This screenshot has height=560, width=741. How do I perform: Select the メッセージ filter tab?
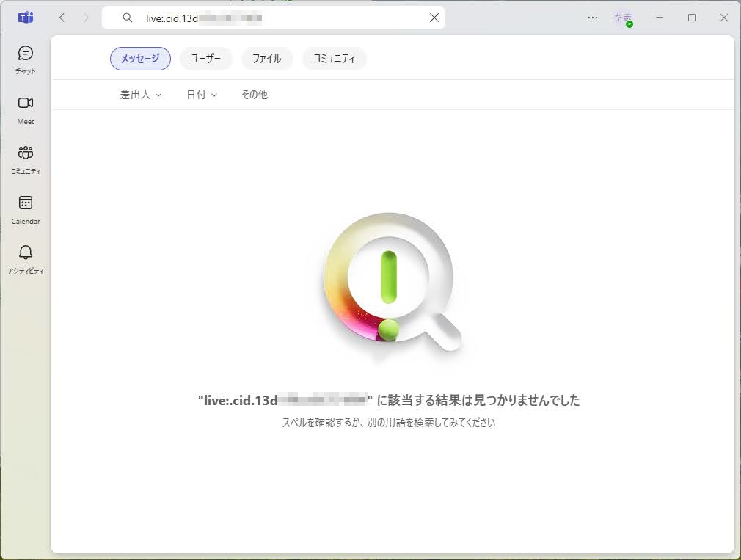tap(140, 59)
